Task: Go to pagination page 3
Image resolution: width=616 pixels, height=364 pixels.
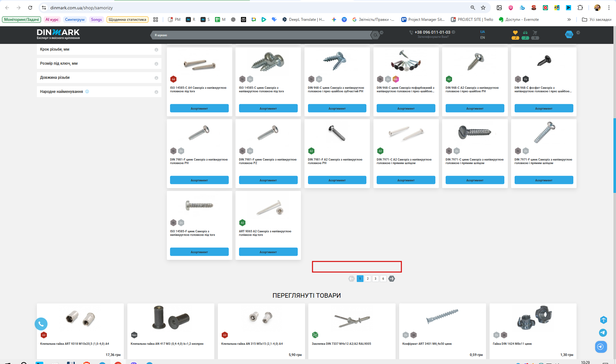Action: (375, 279)
